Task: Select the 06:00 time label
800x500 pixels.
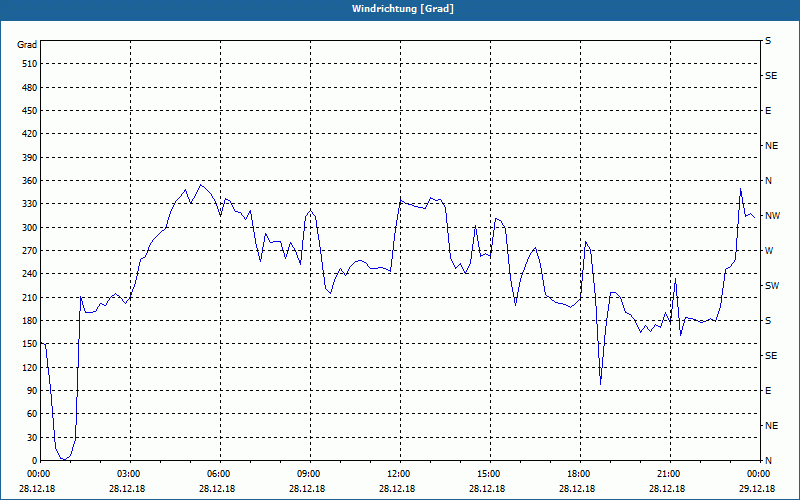Action: point(220,474)
